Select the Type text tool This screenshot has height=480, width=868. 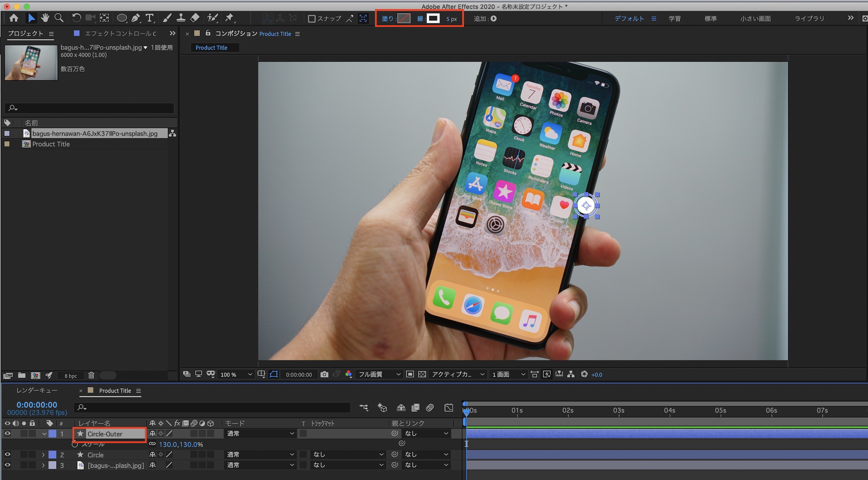point(150,18)
